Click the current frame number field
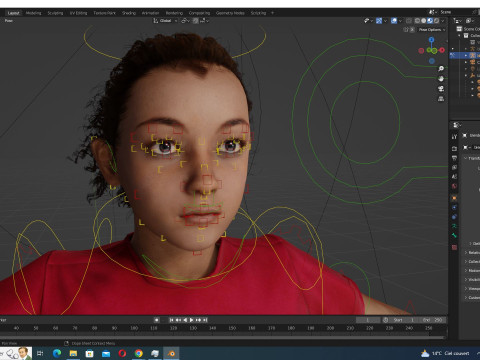 pyautogui.click(x=368, y=320)
